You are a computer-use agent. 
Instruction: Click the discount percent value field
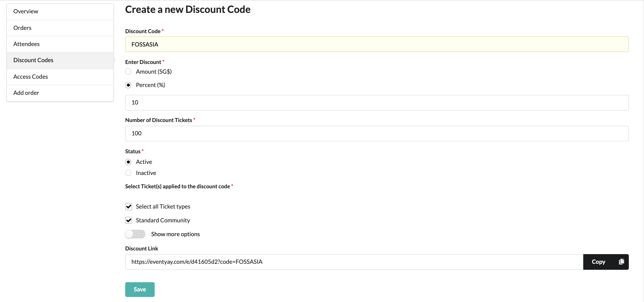coord(377,102)
